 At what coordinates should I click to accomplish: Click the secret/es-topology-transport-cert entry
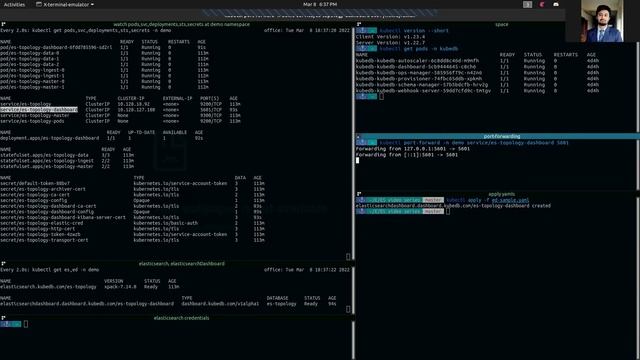tap(44, 240)
